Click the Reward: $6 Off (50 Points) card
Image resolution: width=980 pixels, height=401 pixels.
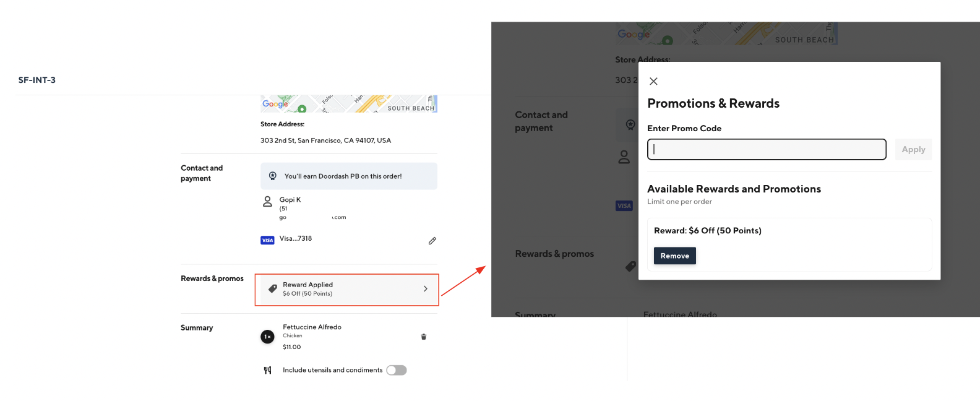click(x=789, y=231)
